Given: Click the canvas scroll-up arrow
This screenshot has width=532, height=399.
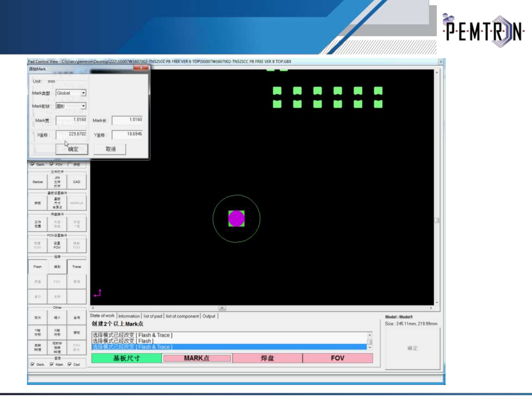Looking at the screenshot, I should [x=437, y=72].
